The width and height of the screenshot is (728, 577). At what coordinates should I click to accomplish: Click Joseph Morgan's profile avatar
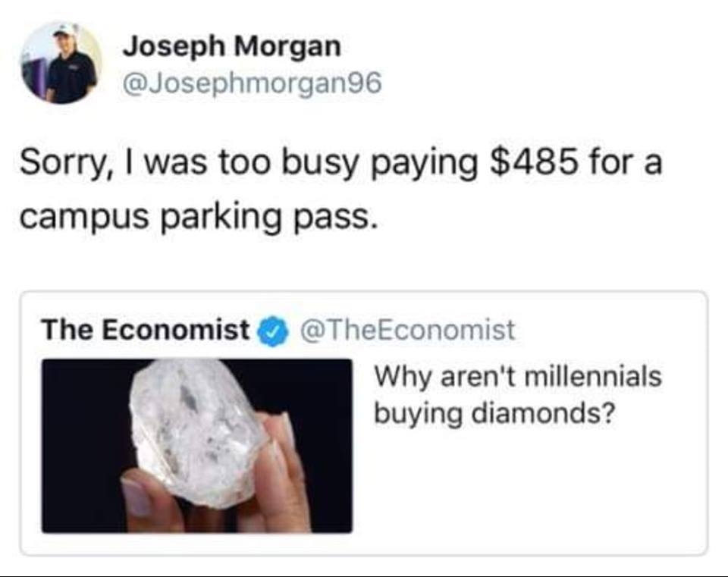point(61,62)
